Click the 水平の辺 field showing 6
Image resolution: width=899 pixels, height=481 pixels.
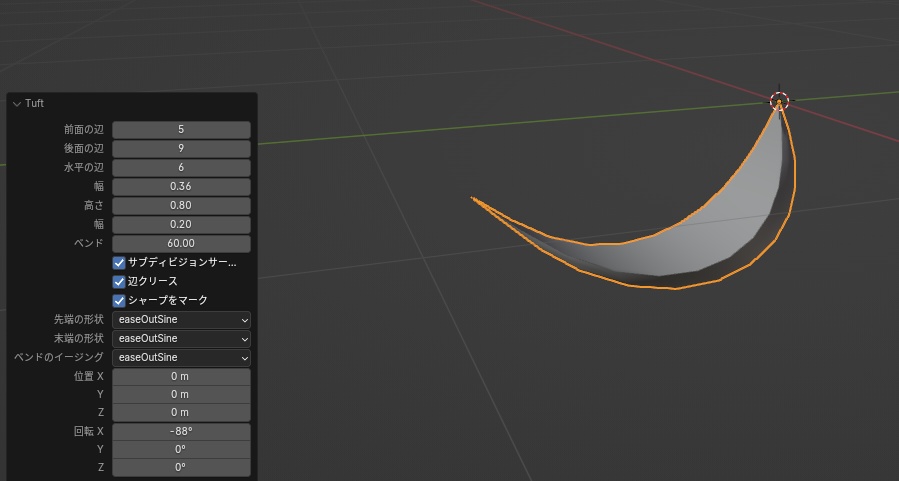[181, 167]
